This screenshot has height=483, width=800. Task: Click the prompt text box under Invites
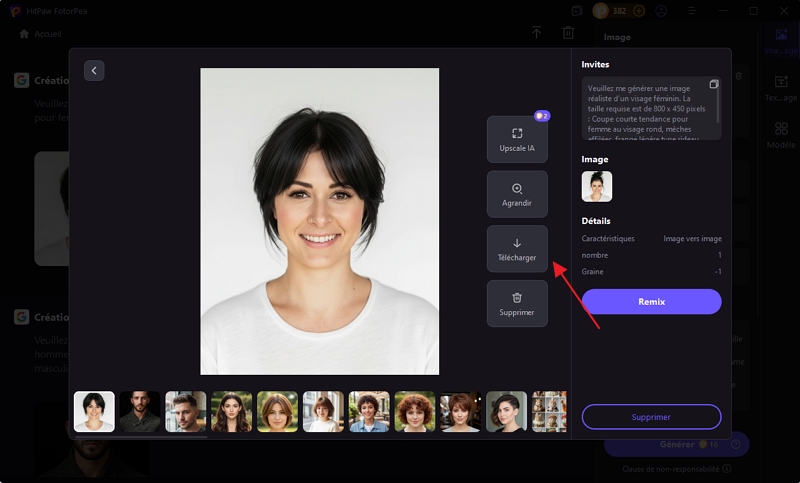(645, 108)
